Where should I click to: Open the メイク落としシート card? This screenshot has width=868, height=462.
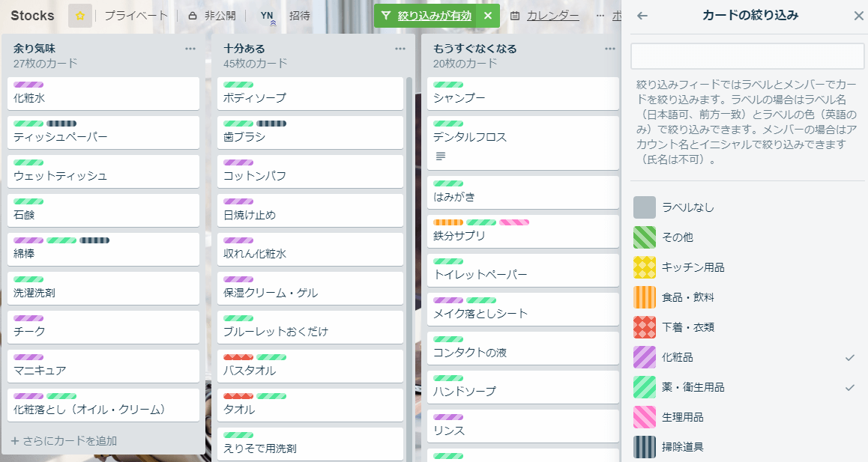(523, 309)
